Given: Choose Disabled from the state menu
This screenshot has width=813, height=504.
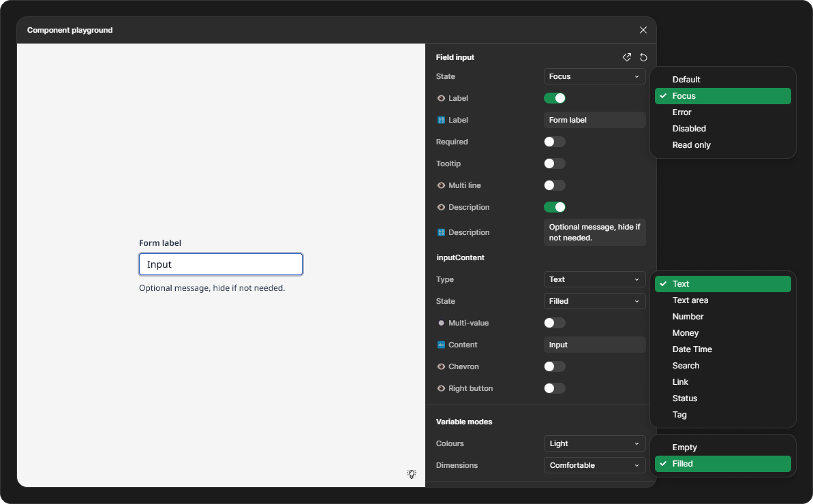Looking at the screenshot, I should [x=723, y=129].
